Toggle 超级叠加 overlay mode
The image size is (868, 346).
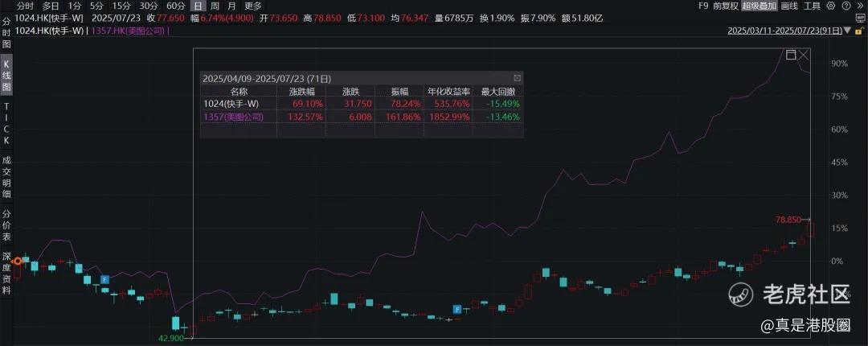tap(759, 6)
